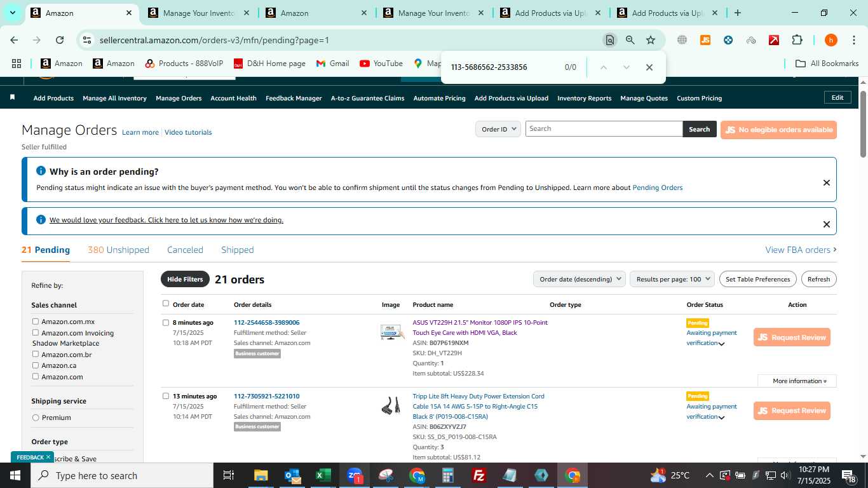Dismiss the 'Why is an order pending' banner
The height and width of the screenshot is (488, 868).
pos(827,182)
